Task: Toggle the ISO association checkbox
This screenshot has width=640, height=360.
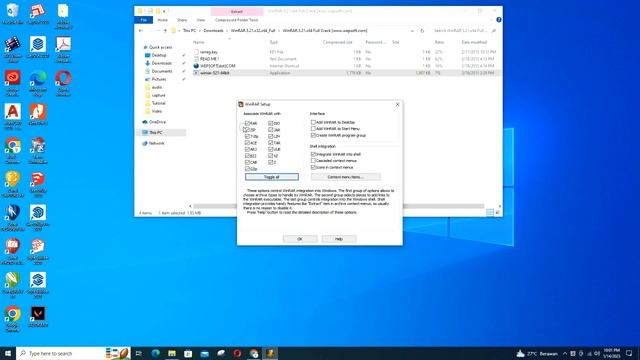Action: 271,123
